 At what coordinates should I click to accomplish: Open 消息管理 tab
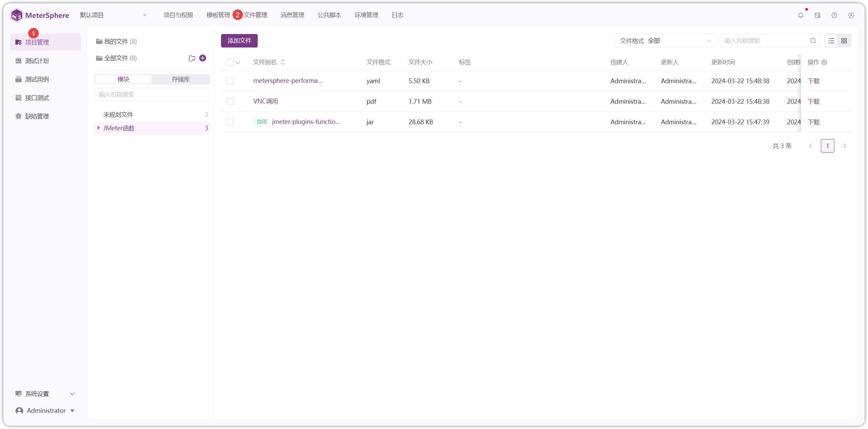coord(292,15)
